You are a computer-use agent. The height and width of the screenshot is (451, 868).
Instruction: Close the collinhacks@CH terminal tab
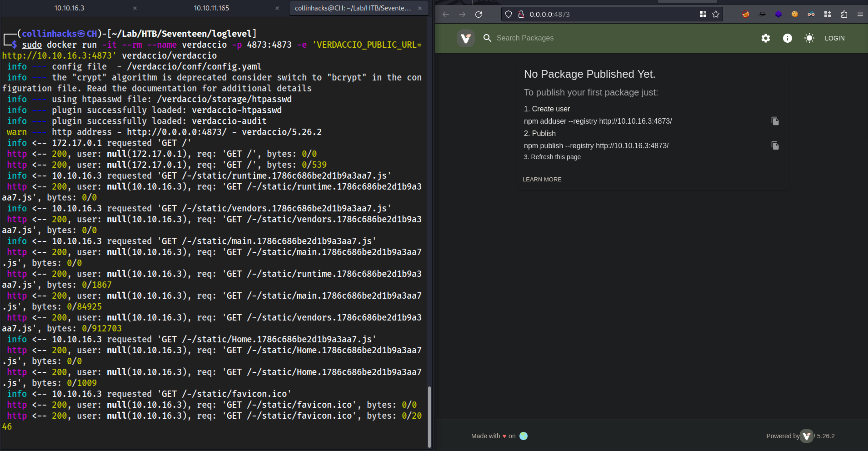point(420,8)
